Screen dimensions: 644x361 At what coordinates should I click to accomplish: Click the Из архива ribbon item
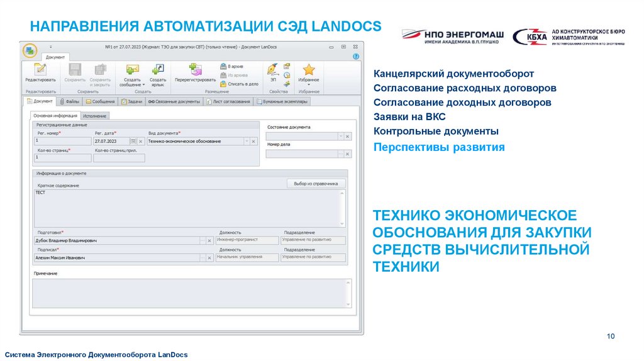click(234, 75)
